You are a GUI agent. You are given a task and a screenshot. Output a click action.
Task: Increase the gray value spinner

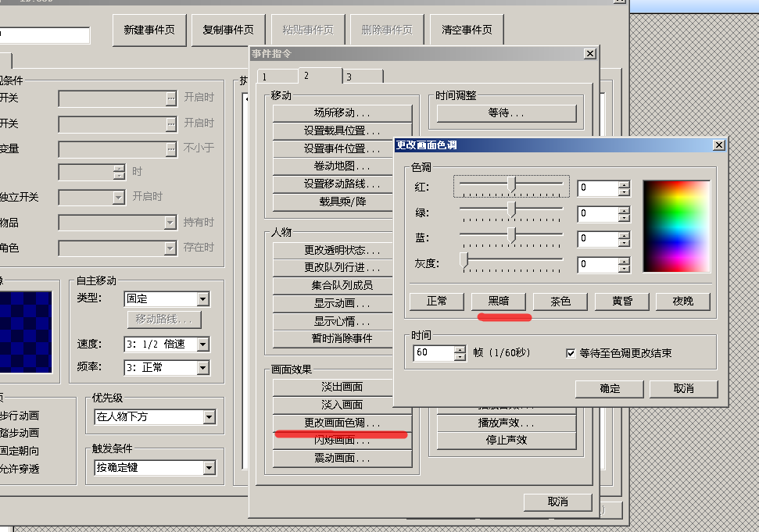625,261
